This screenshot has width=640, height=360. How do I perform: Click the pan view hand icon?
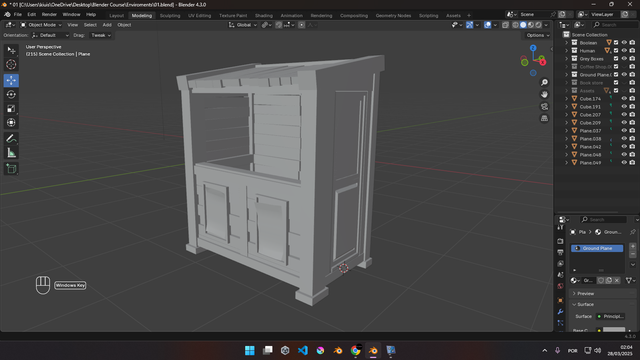(544, 94)
